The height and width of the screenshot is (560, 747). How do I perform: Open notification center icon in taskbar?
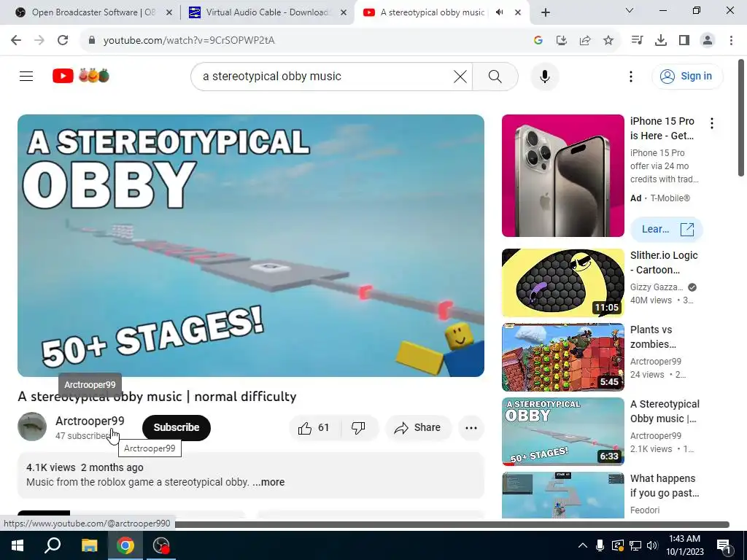click(724, 545)
